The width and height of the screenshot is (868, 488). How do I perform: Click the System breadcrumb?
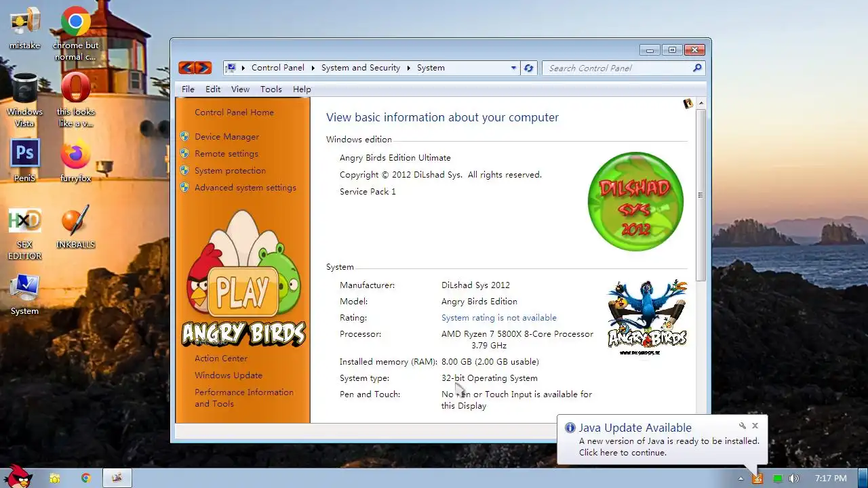pos(431,68)
